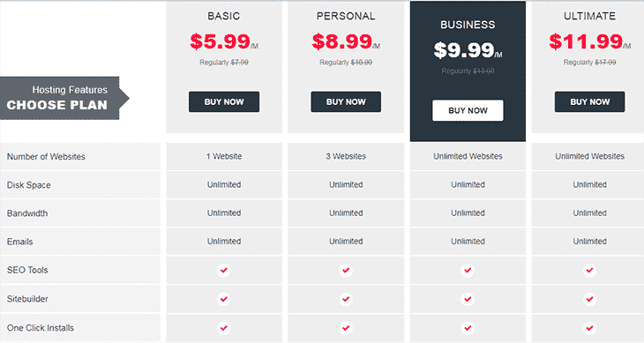Image resolution: width=644 pixels, height=343 pixels.
Task: Click Buy Now under Ultimate plan
Action: (x=590, y=101)
